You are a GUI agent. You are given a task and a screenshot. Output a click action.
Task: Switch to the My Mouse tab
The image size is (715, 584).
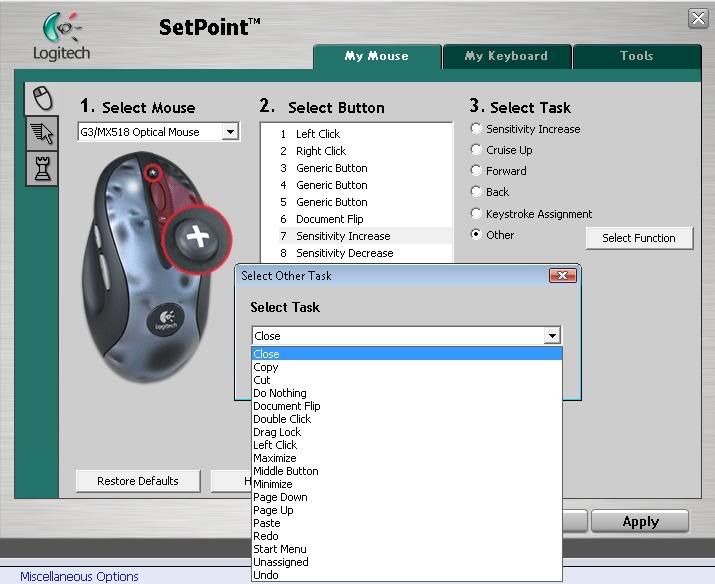click(x=377, y=56)
